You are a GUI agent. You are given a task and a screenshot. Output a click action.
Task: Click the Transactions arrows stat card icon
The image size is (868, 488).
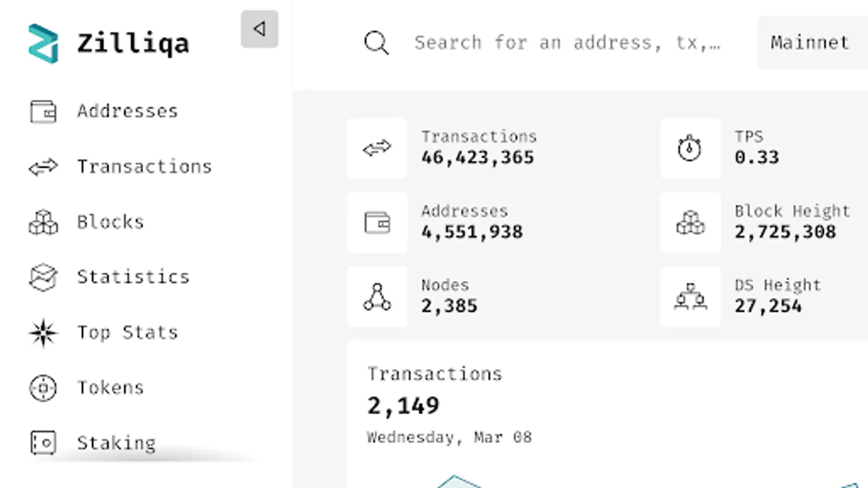[x=377, y=148]
